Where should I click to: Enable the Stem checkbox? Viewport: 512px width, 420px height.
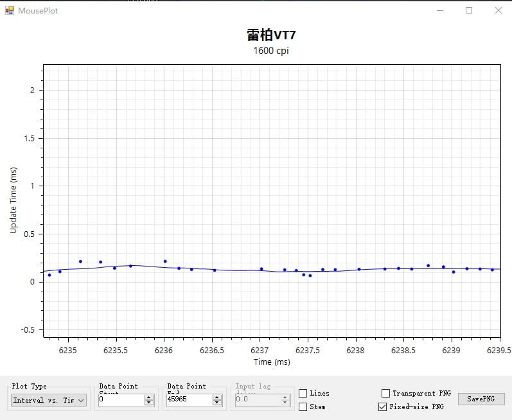(303, 407)
